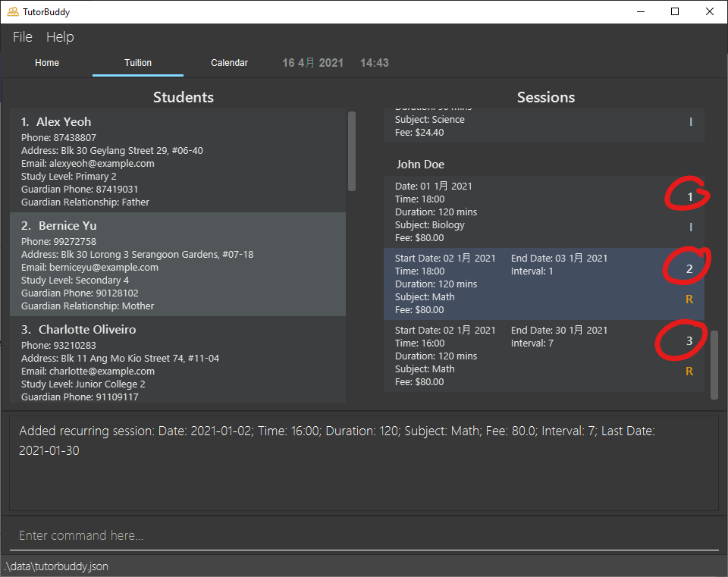
Task: Open the File menu
Action: click(22, 36)
